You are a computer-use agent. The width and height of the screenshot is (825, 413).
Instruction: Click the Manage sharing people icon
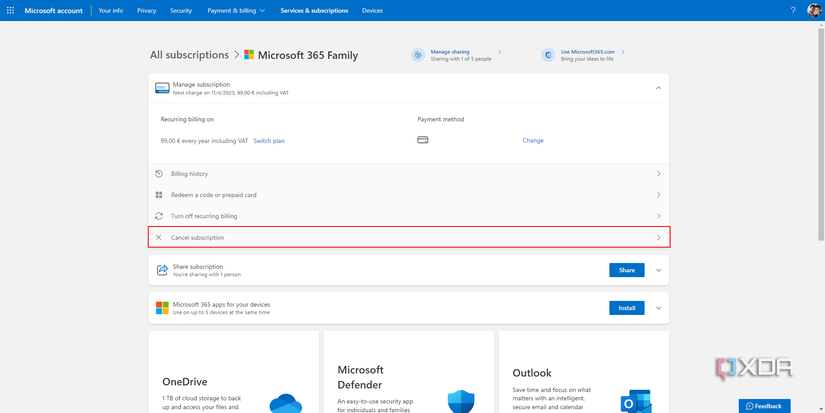click(418, 55)
